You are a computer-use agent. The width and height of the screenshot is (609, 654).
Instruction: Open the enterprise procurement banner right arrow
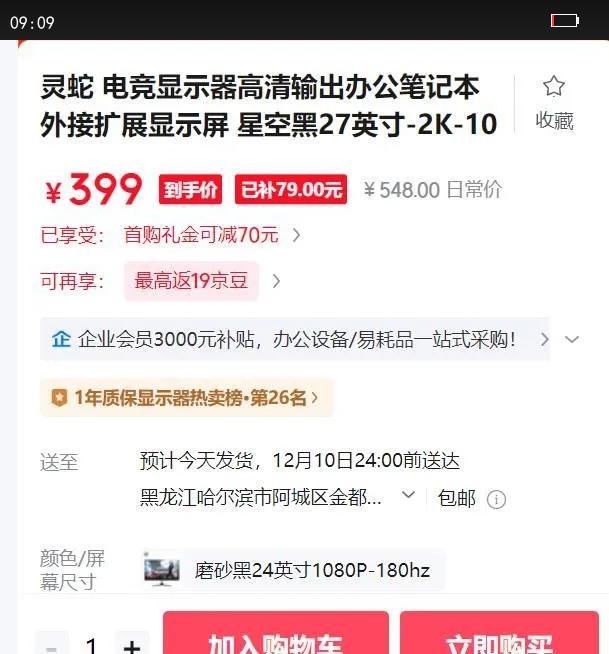[544, 339]
